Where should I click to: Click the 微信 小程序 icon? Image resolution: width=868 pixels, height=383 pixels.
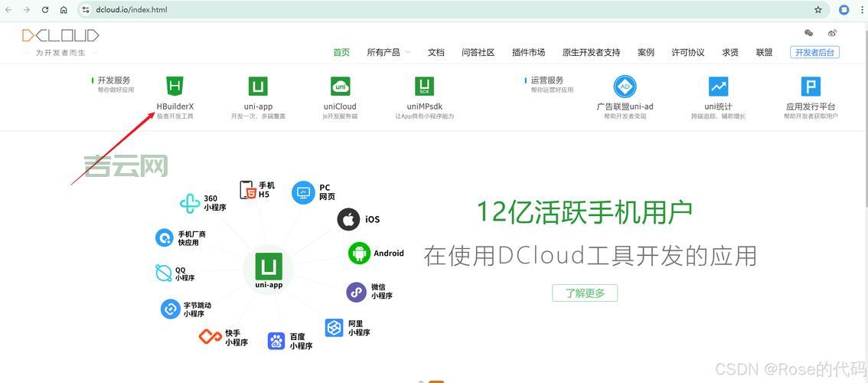coord(357,292)
